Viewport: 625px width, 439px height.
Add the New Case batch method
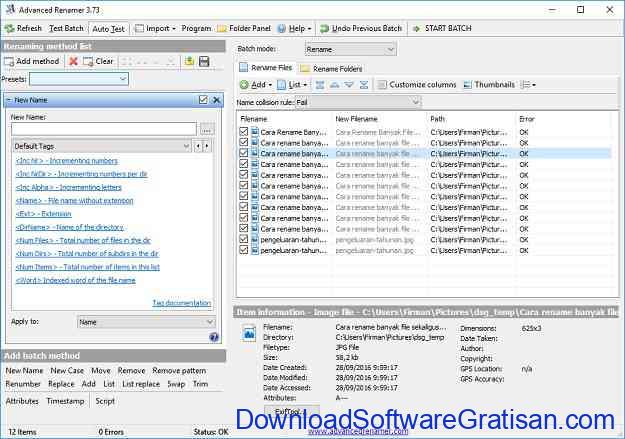67,370
